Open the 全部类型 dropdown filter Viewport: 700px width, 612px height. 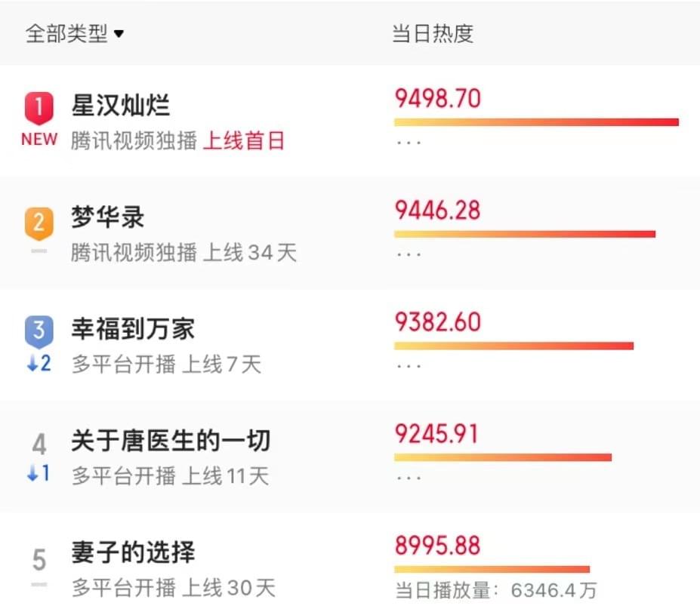click(x=75, y=34)
